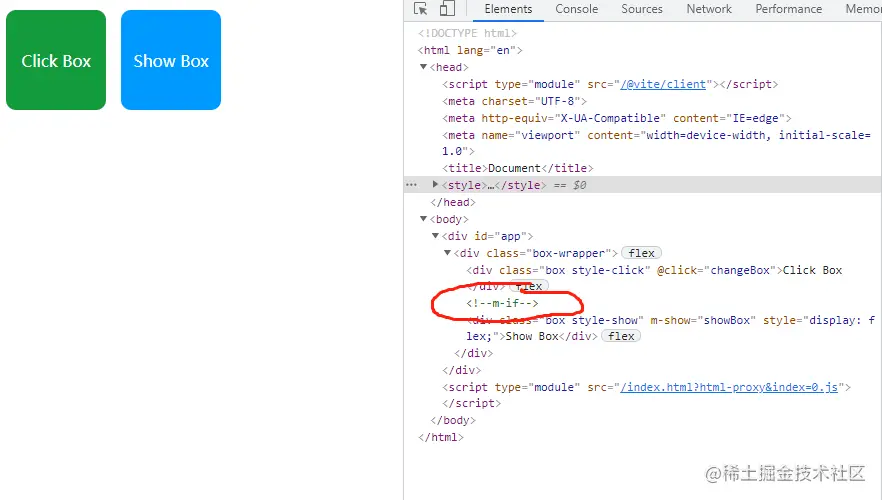The width and height of the screenshot is (882, 500).
Task: Open the Console tab
Action: pyautogui.click(x=577, y=9)
